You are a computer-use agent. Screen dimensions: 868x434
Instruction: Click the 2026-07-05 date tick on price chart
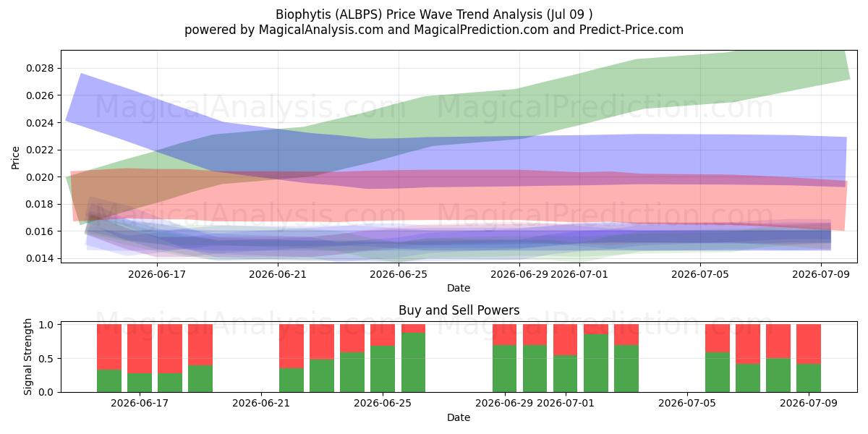(x=701, y=274)
